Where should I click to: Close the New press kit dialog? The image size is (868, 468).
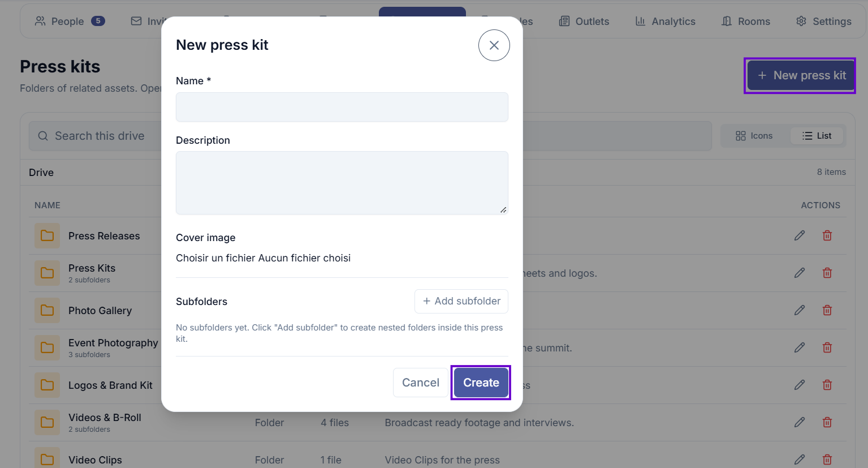pos(494,45)
